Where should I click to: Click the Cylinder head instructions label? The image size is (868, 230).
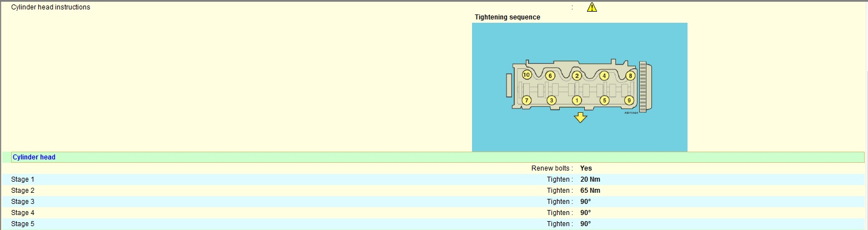(51, 7)
